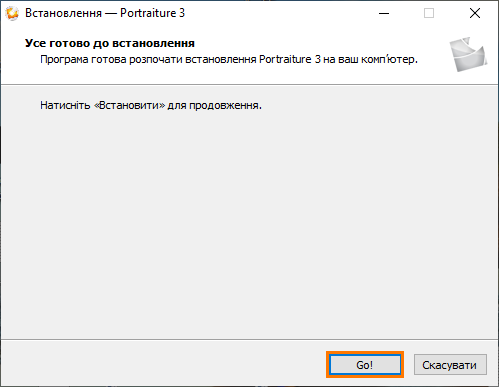Viewport: 499px width, 387px height.
Task: Click blank space left of Go! button
Action: click(x=163, y=364)
